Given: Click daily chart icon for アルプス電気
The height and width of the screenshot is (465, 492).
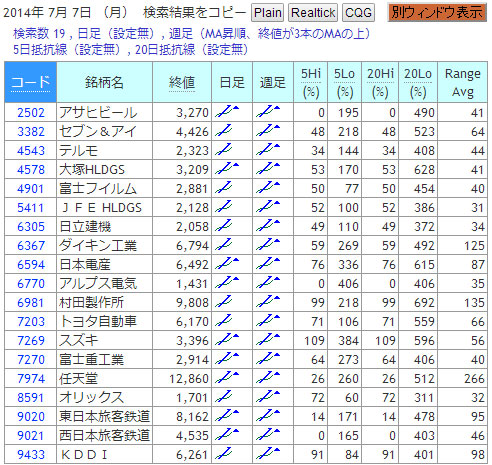Looking at the screenshot, I should [x=227, y=282].
